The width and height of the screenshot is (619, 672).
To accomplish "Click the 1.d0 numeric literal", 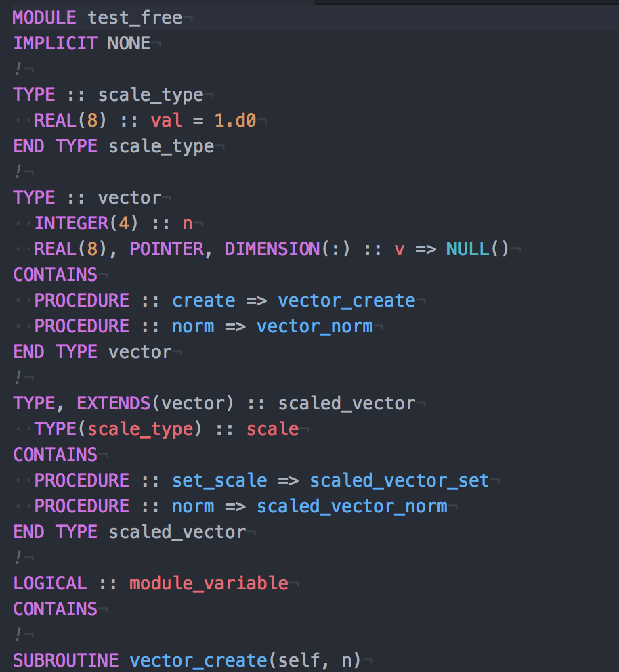I will [x=235, y=120].
